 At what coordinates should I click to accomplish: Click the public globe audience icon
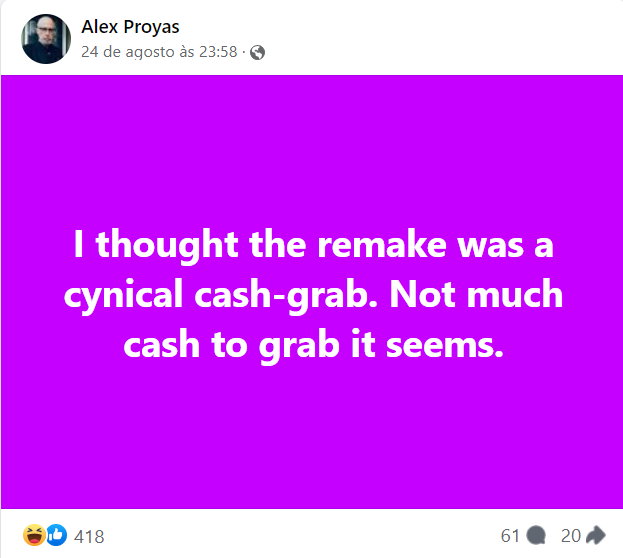pyautogui.click(x=258, y=51)
